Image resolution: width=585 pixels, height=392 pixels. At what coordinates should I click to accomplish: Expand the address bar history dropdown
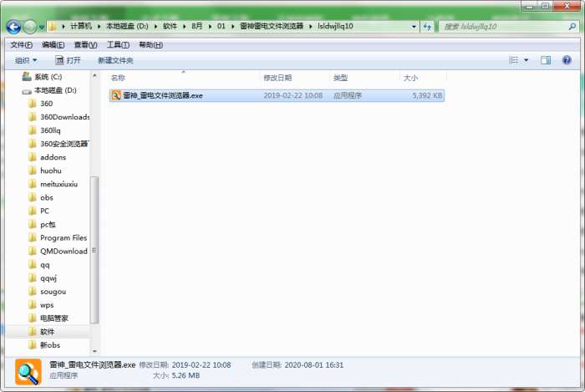pos(414,27)
